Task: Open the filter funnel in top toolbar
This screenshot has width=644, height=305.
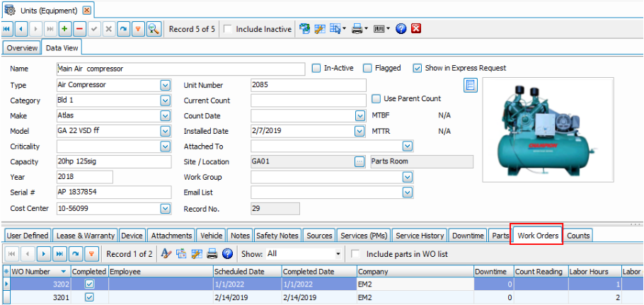Action: (x=138, y=29)
